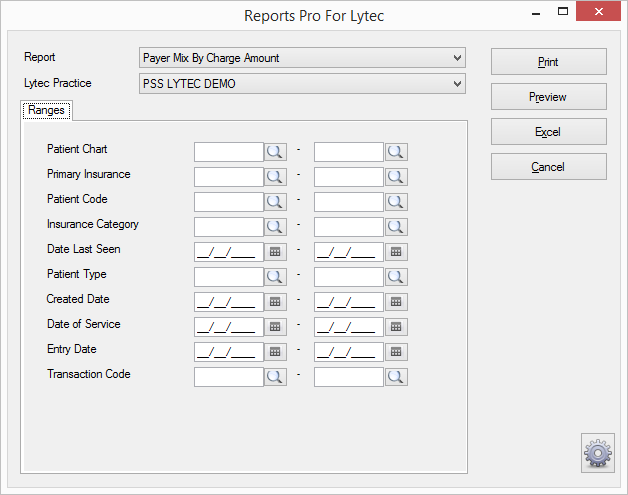
Task: Open lookup for Primary Insurance end value
Action: click(x=396, y=177)
